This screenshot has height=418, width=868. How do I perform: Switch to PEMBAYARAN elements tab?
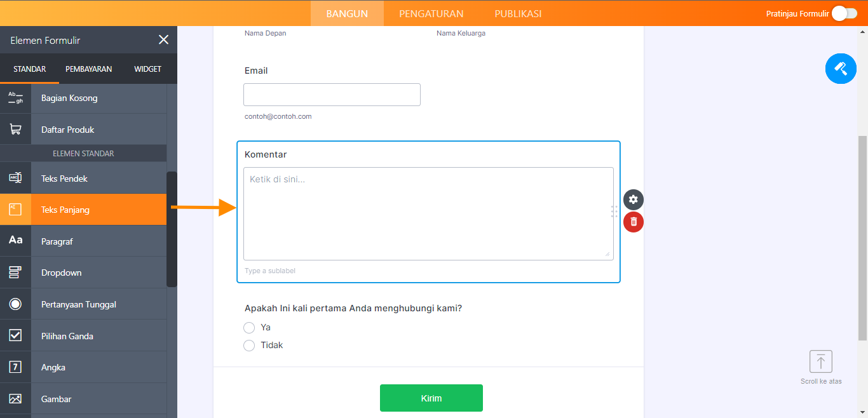(x=88, y=69)
